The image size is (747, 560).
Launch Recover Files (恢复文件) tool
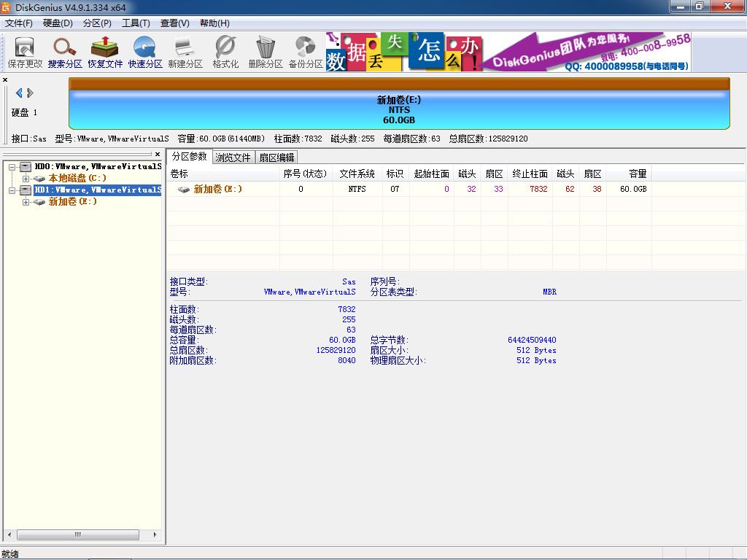pos(105,52)
